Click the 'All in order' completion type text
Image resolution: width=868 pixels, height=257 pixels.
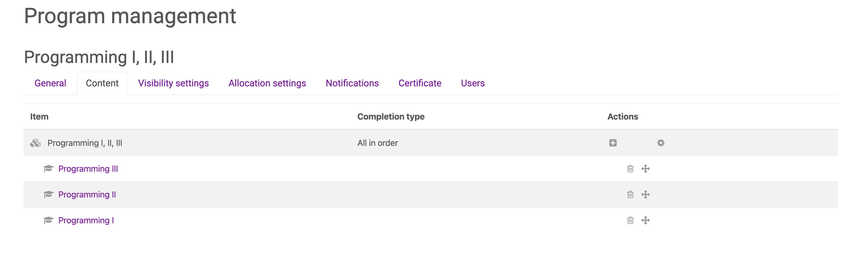[377, 143]
